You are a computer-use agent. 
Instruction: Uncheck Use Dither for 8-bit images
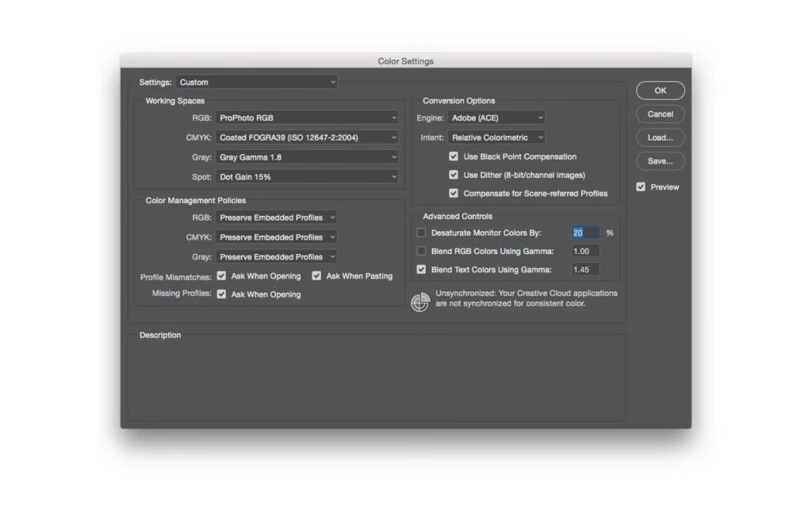click(454, 175)
